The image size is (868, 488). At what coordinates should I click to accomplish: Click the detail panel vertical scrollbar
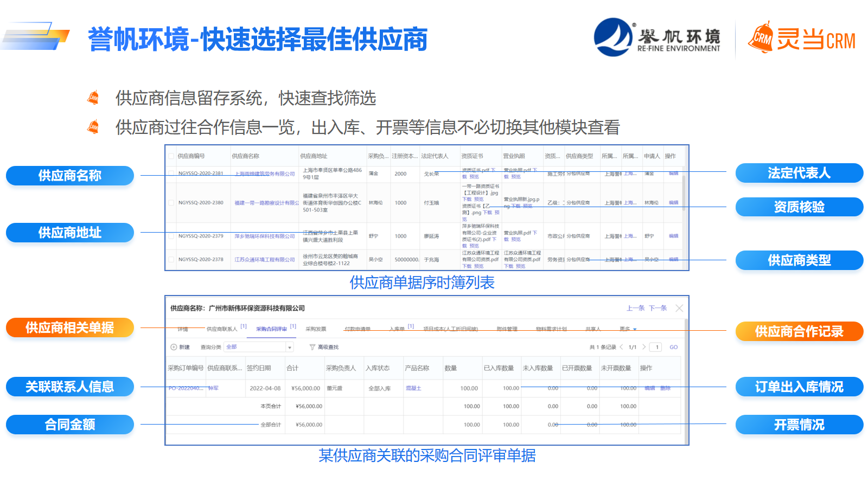pyautogui.click(x=686, y=380)
